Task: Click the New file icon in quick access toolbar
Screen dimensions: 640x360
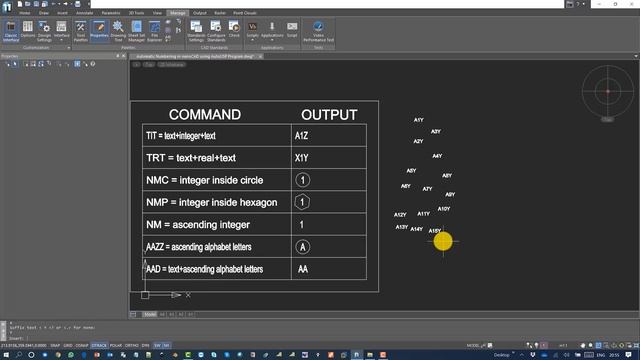Action: pyautogui.click(x=20, y=4)
